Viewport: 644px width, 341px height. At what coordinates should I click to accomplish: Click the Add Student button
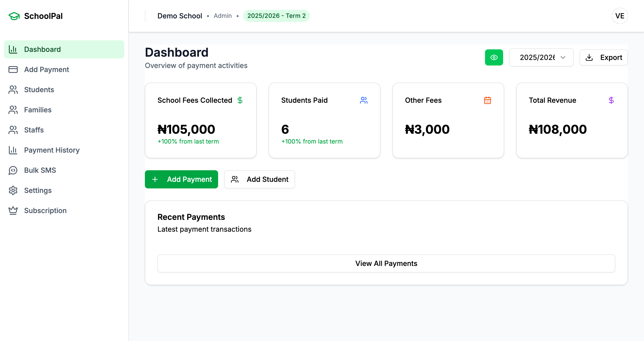point(259,179)
